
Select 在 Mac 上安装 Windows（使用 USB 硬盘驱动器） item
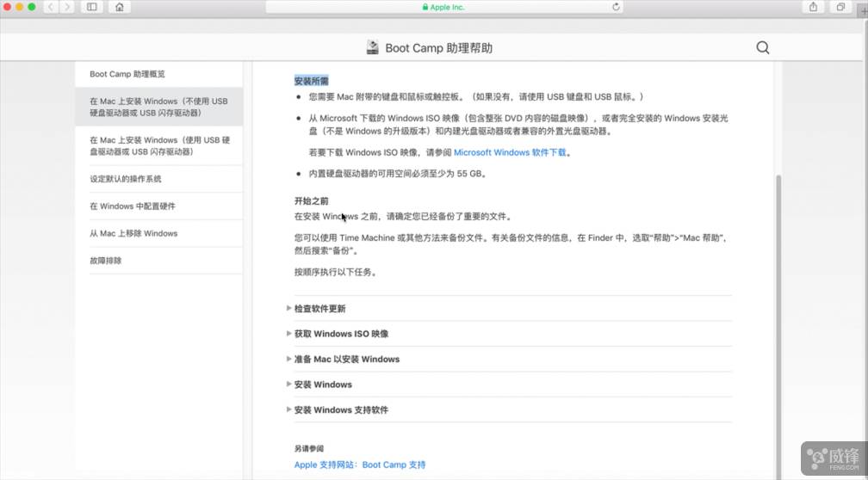[x=158, y=146]
